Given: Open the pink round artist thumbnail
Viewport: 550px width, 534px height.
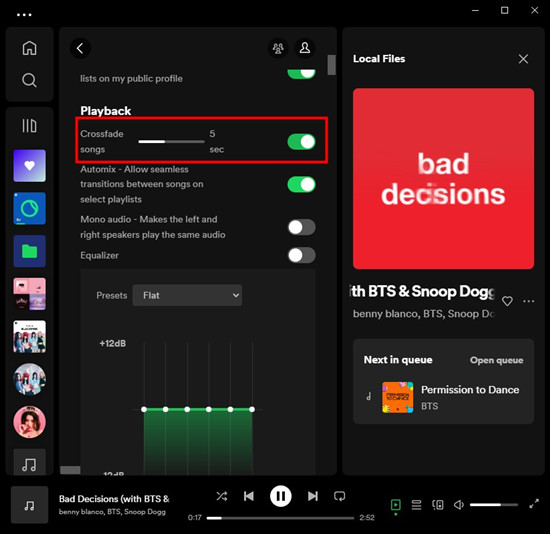Looking at the screenshot, I should point(29,422).
